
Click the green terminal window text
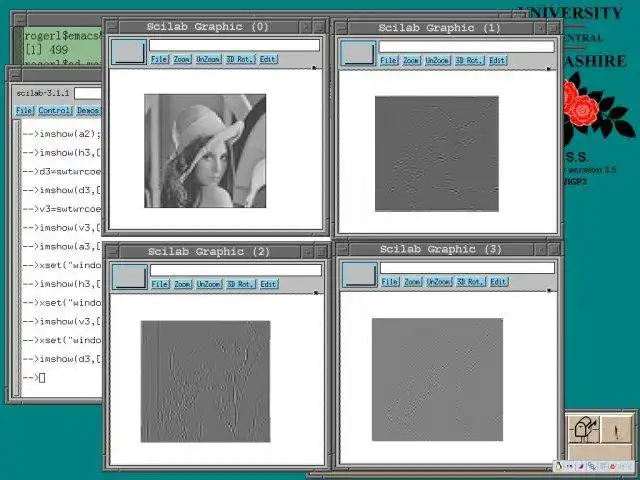62,46
